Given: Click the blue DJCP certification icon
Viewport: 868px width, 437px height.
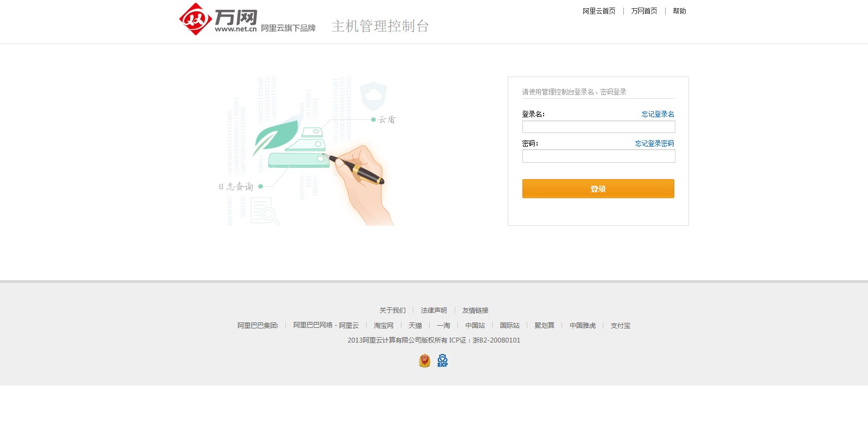Looking at the screenshot, I should click(x=443, y=360).
